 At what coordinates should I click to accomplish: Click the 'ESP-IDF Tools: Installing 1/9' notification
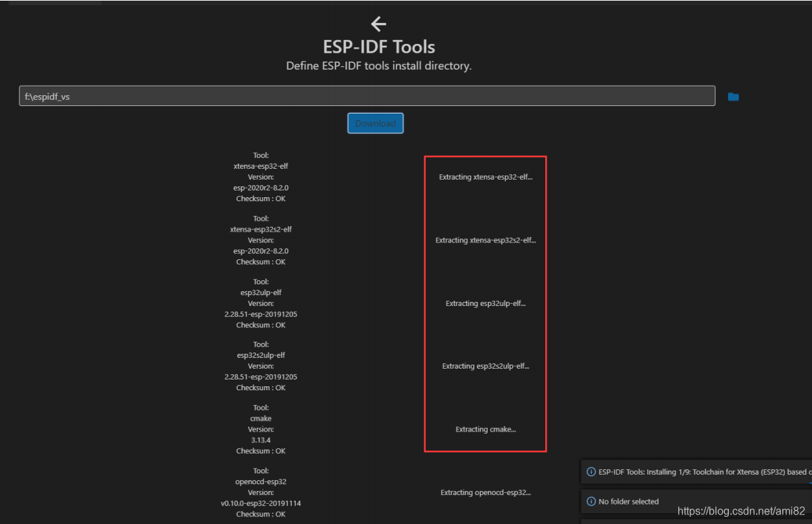(696, 472)
